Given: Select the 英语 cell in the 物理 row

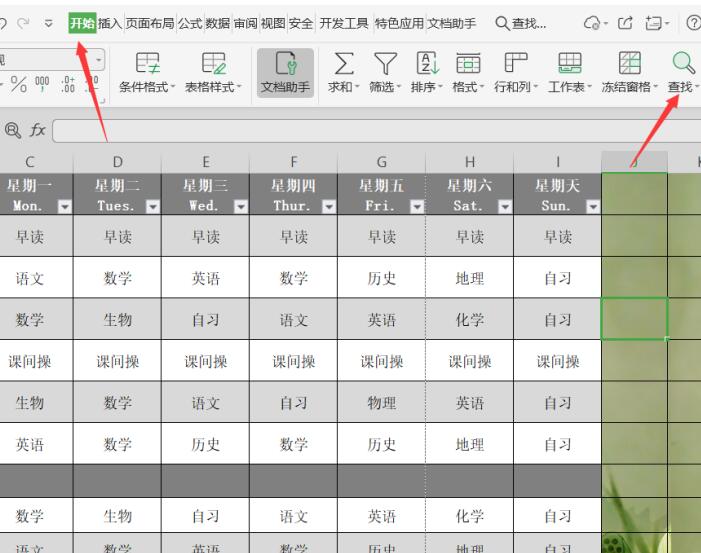Looking at the screenshot, I should tap(469, 402).
